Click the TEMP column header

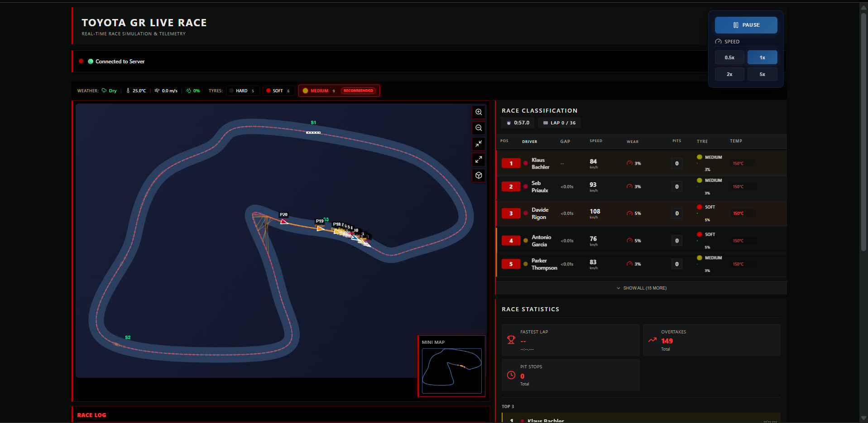point(736,141)
